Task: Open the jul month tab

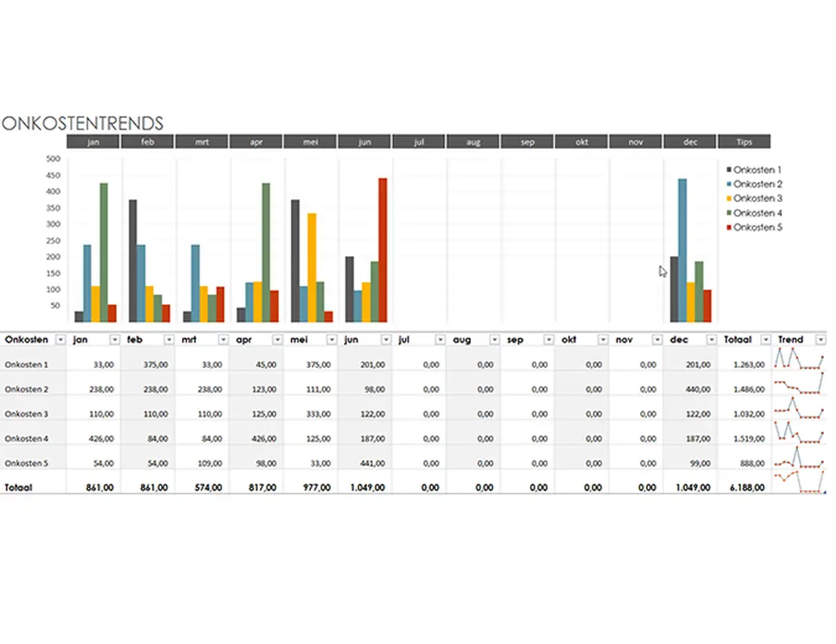Action: (x=418, y=141)
